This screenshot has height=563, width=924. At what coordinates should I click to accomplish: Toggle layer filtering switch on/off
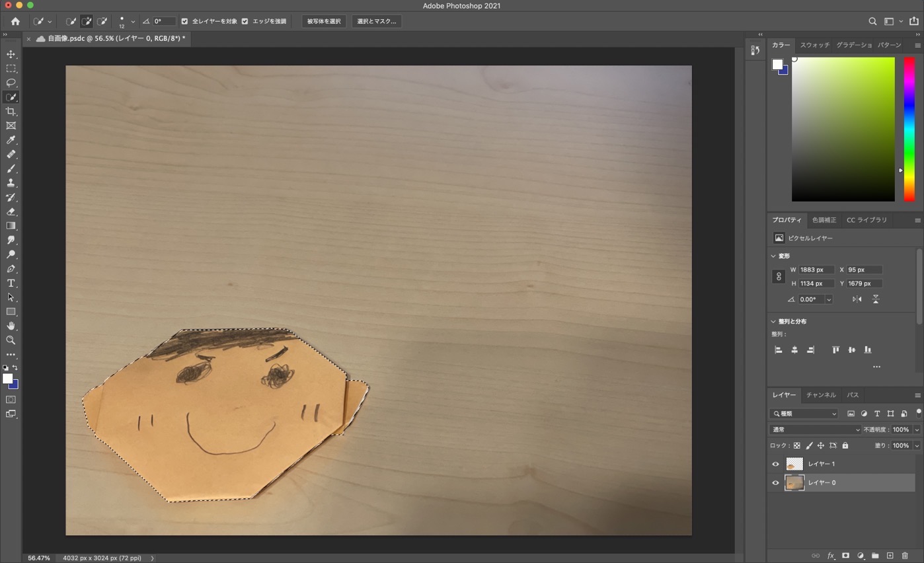(x=918, y=413)
